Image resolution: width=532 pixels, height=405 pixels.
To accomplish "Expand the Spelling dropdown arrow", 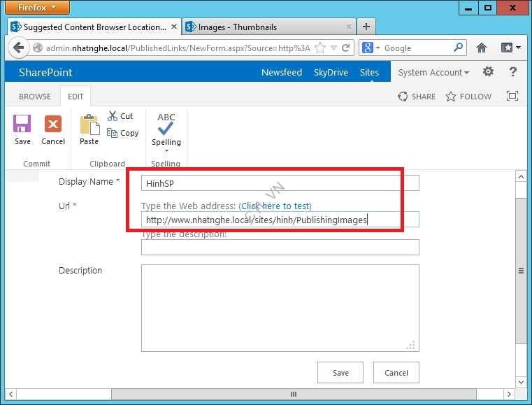I will point(166,150).
